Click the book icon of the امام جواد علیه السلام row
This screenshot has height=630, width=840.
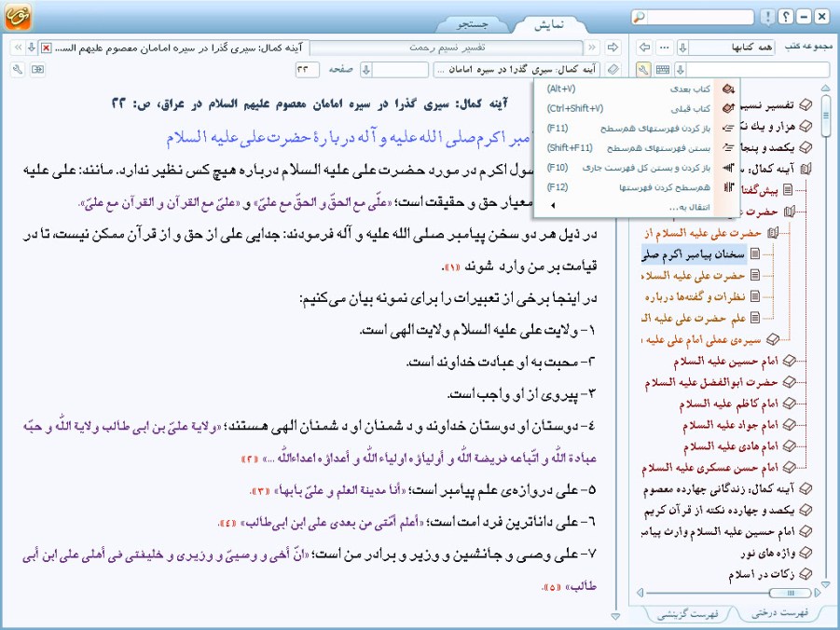(789, 425)
